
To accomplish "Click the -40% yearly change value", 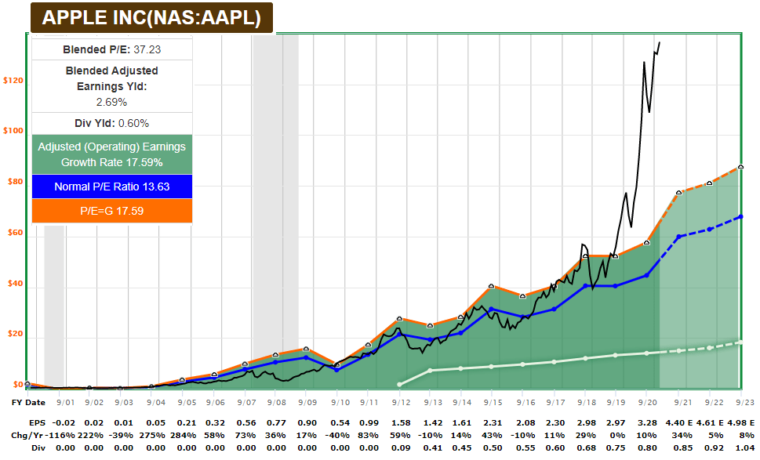I will pyautogui.click(x=339, y=435).
